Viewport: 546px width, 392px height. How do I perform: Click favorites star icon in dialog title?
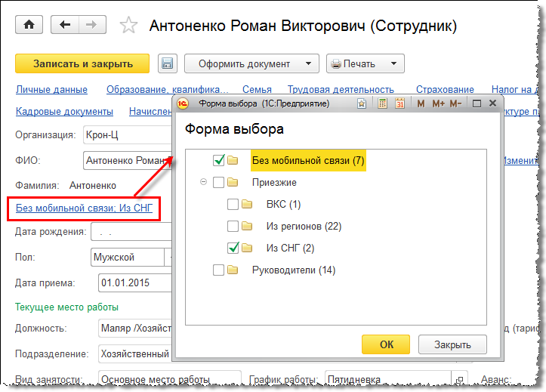[362, 103]
